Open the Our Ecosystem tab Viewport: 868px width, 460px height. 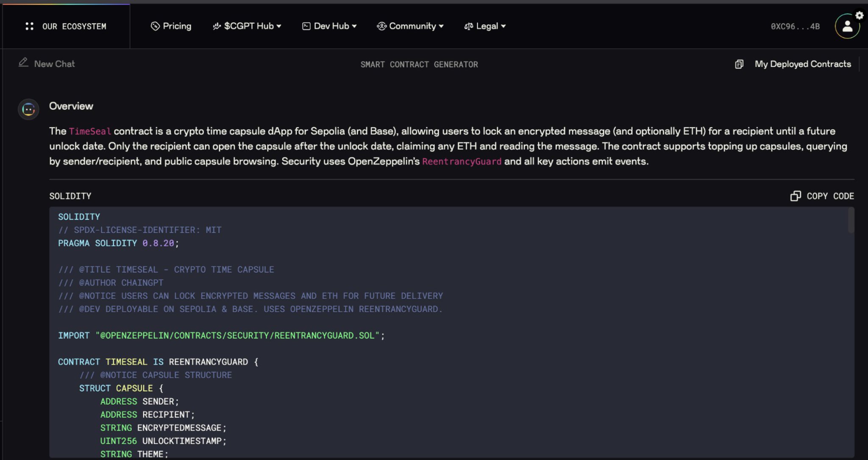coord(74,26)
